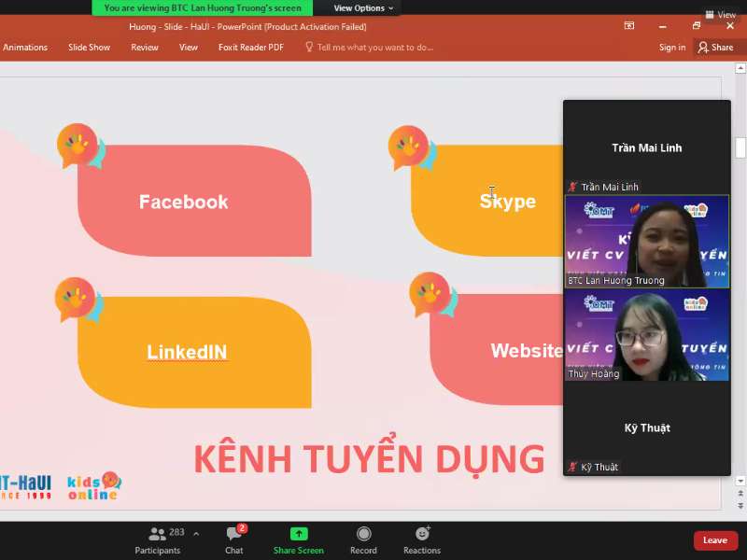Screen dimensions: 747x560
Task: Click the lightbulb Tell Me icon
Action: tap(308, 48)
